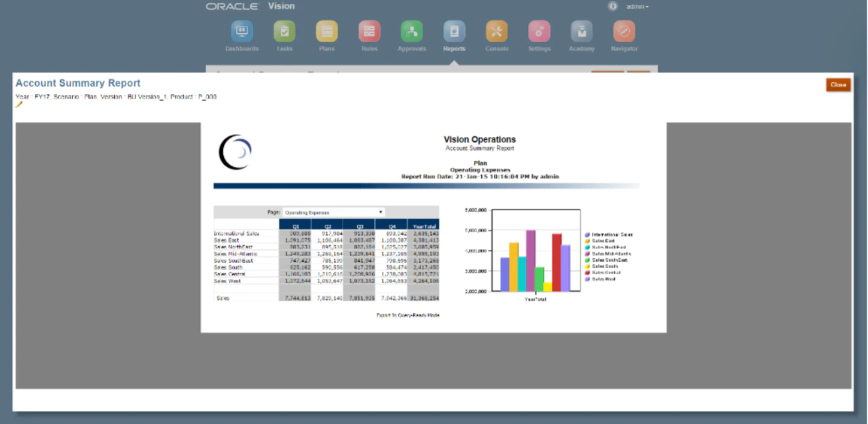Open the Page dropdown showing Operating Expenses
Viewport: 868px width, 424px height.
click(x=333, y=212)
